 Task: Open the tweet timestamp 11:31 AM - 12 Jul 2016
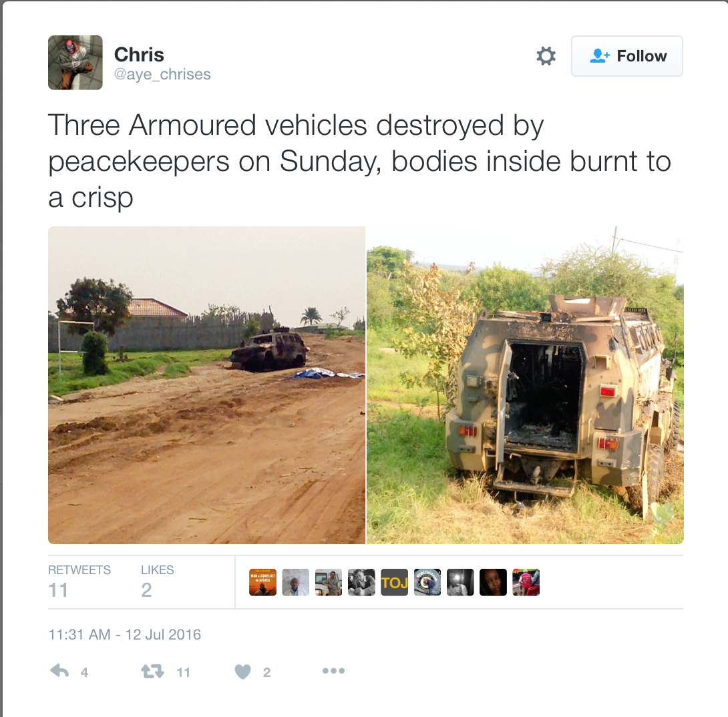coord(124,634)
